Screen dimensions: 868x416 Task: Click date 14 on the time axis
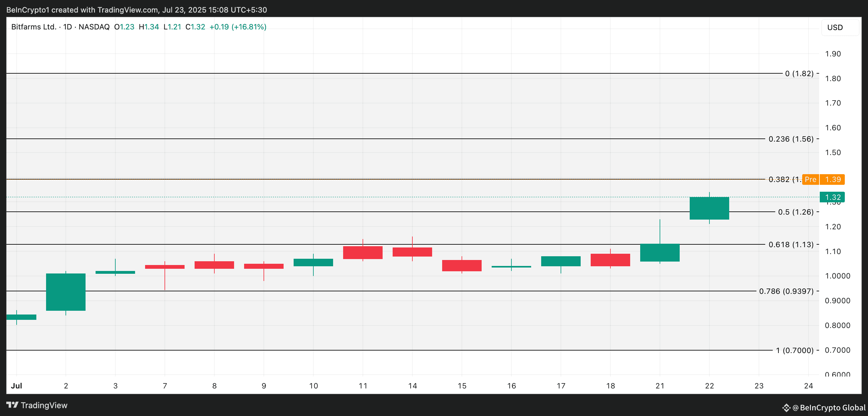click(412, 386)
